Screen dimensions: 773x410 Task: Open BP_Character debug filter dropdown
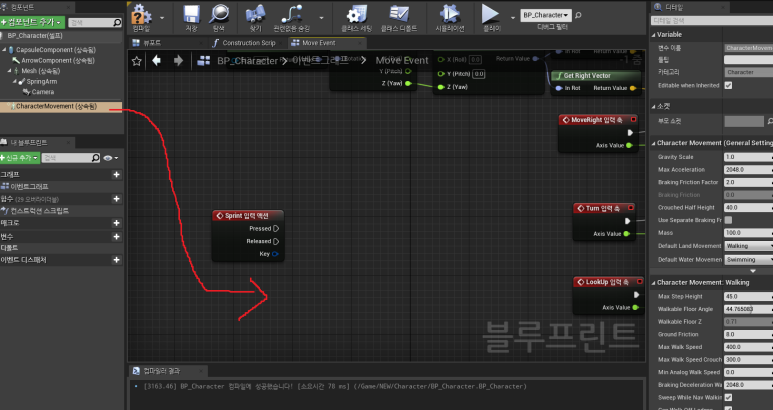546,15
